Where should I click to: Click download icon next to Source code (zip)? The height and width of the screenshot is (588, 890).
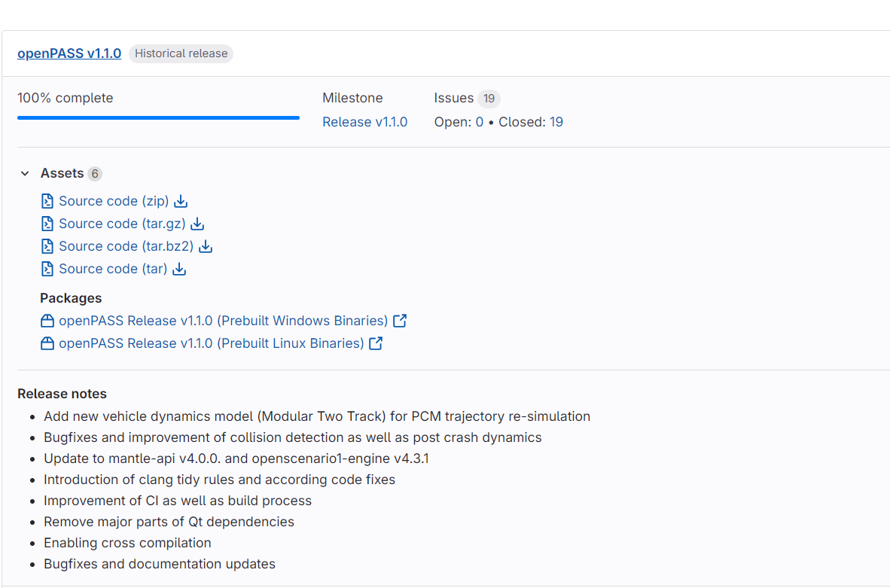point(181,201)
